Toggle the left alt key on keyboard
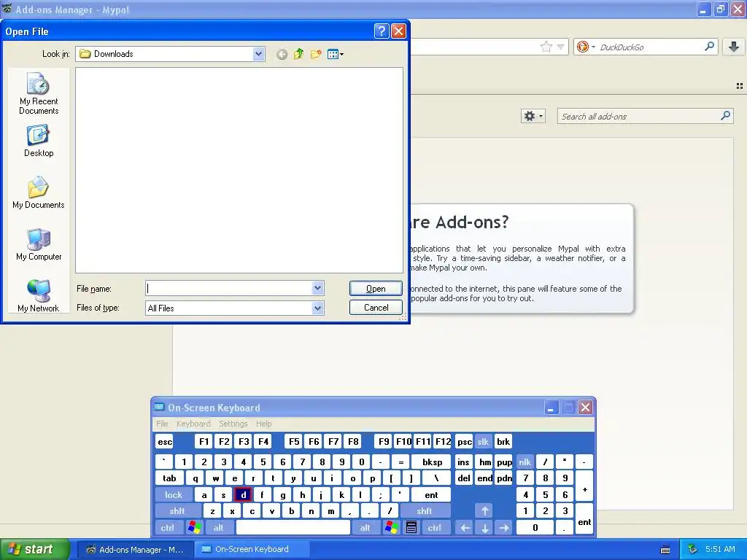Screen dimensions: 747x560 point(218,527)
